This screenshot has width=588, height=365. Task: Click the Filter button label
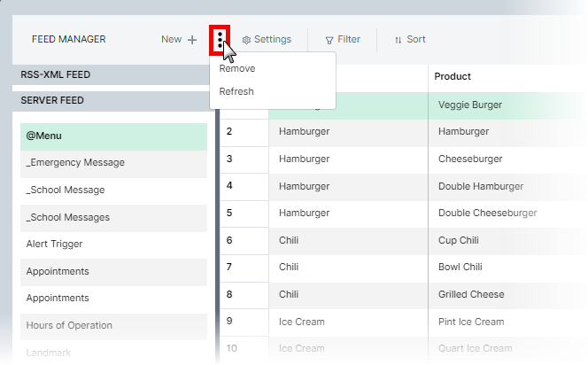click(x=349, y=39)
